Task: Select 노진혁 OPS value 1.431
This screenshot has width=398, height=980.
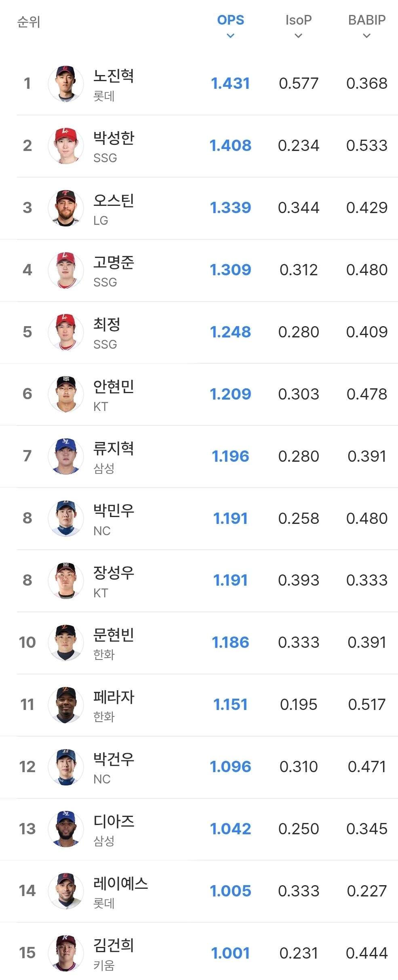Action: pos(230,83)
